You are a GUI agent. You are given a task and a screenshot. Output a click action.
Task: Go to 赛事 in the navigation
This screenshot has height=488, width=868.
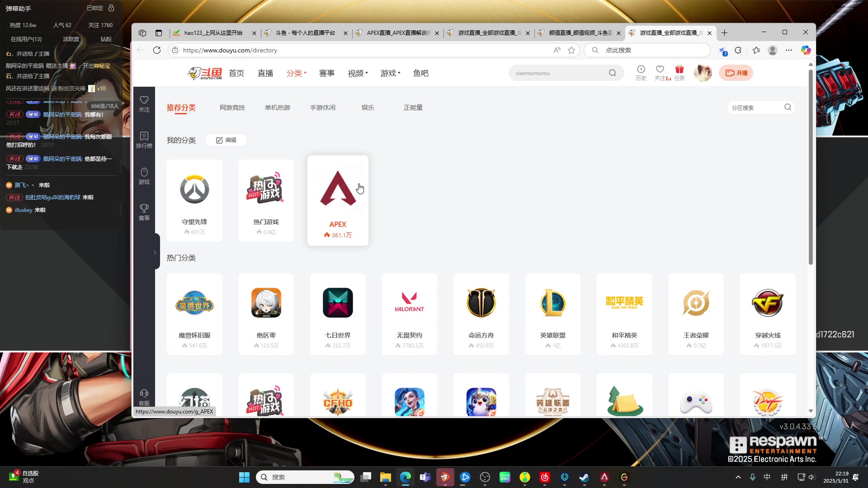click(x=327, y=73)
